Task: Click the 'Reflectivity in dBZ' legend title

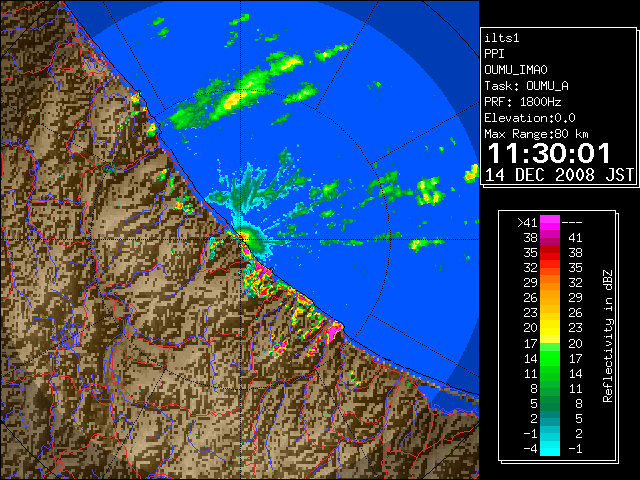Action: point(608,336)
